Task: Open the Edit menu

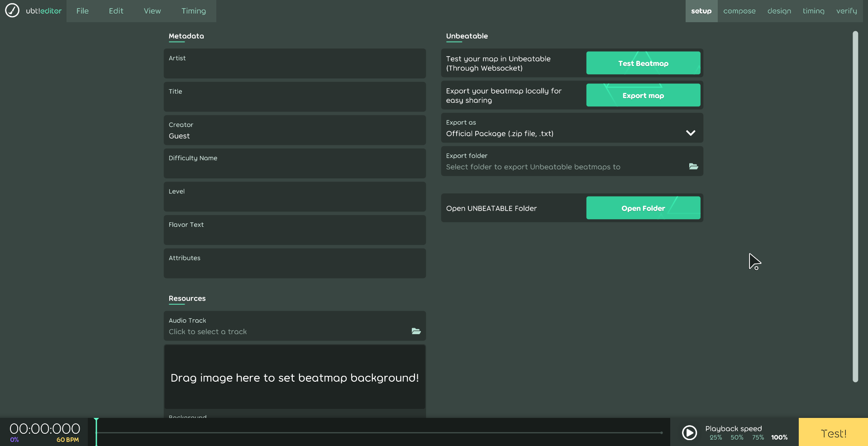Action: pos(116,11)
